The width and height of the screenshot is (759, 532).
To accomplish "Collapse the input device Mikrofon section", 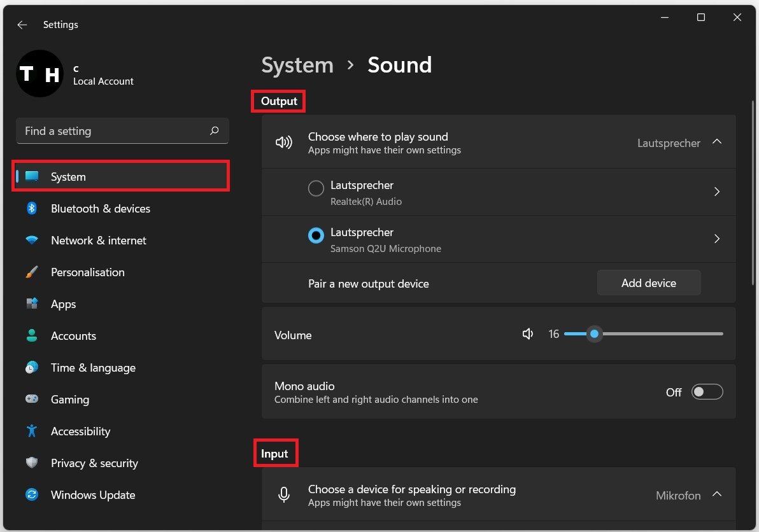I will tap(717, 494).
